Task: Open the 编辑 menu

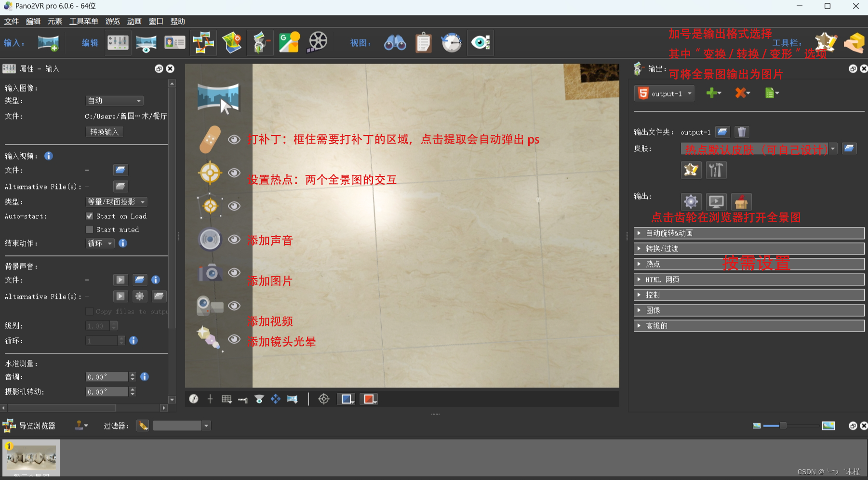Action: (33, 21)
